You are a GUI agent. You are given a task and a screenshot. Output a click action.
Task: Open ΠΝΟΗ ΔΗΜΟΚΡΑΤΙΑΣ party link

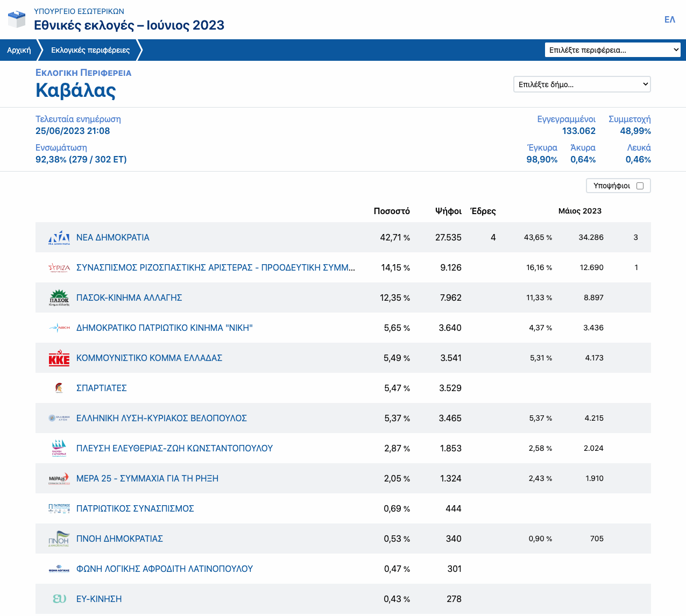[x=119, y=539]
